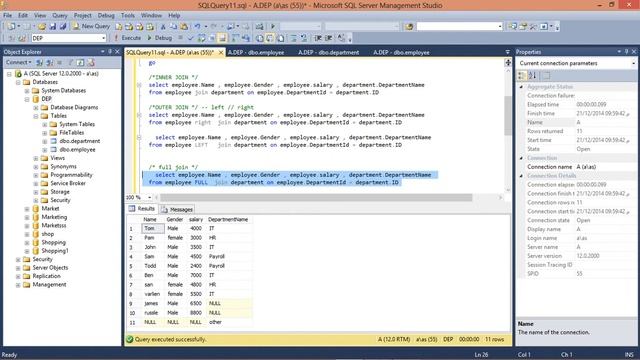640x360 pixels.
Task: Click the Open File folder icon
Action: tap(42, 27)
